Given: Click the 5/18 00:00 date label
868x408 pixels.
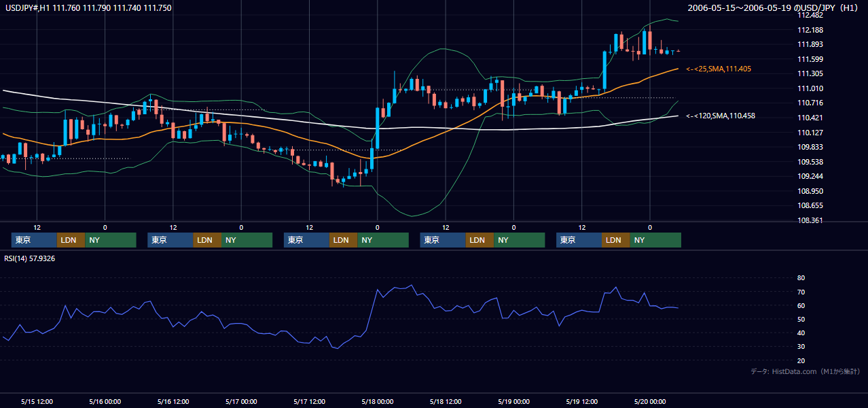Looking at the screenshot, I should pos(378,402).
